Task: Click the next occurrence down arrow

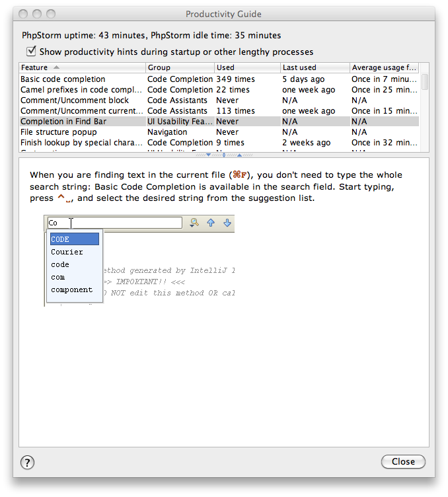Action: coord(227,223)
